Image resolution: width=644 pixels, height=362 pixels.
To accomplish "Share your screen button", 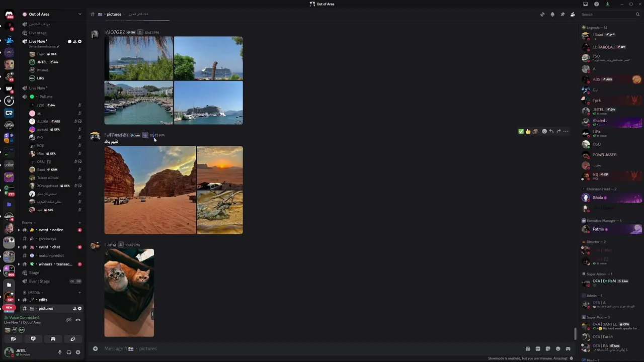I will tap(33, 339).
